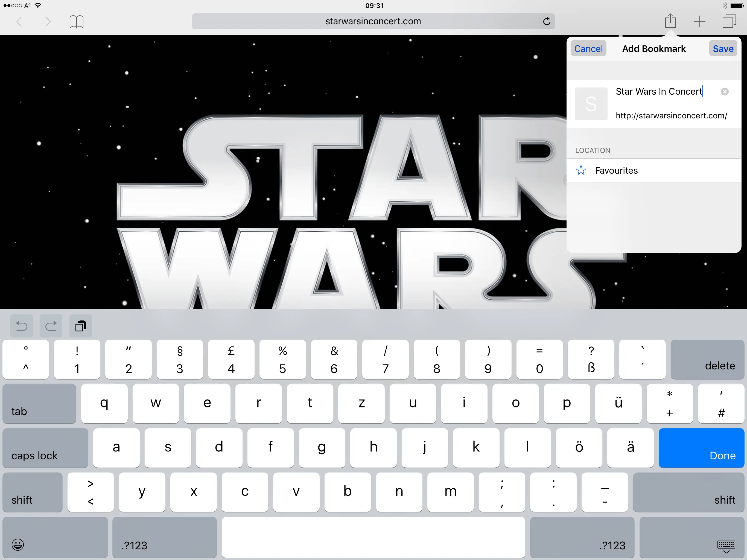Clear the bookmark title text
The height and width of the screenshot is (560, 747).
tap(725, 92)
